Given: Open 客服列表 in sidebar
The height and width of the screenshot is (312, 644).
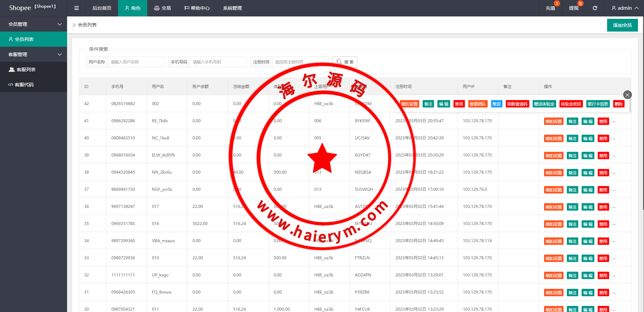Looking at the screenshot, I should [26, 70].
